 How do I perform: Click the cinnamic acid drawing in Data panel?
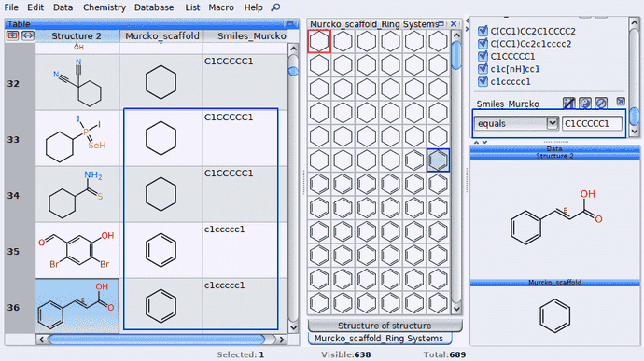(x=556, y=216)
